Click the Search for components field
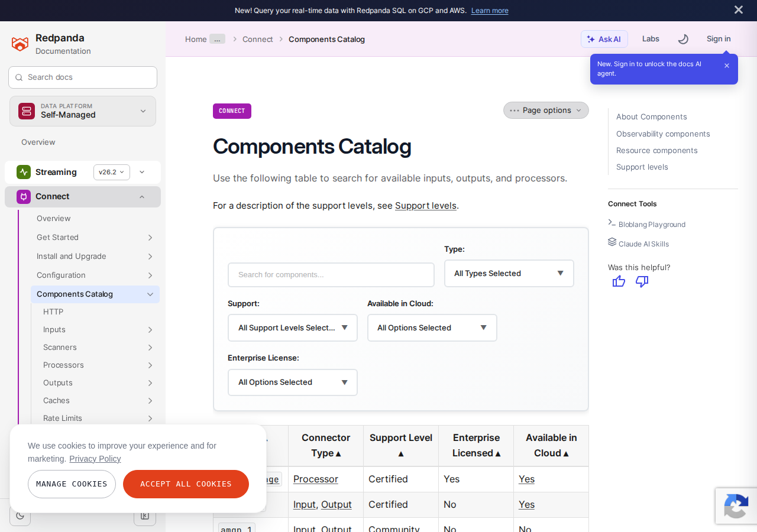 point(331,275)
